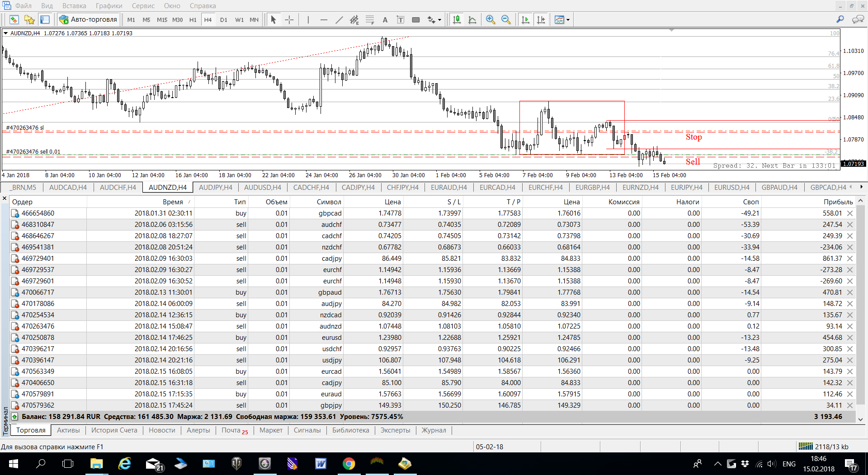The image size is (868, 475).
Task: Expand the templates dropdown arrow
Action: [x=568, y=19]
